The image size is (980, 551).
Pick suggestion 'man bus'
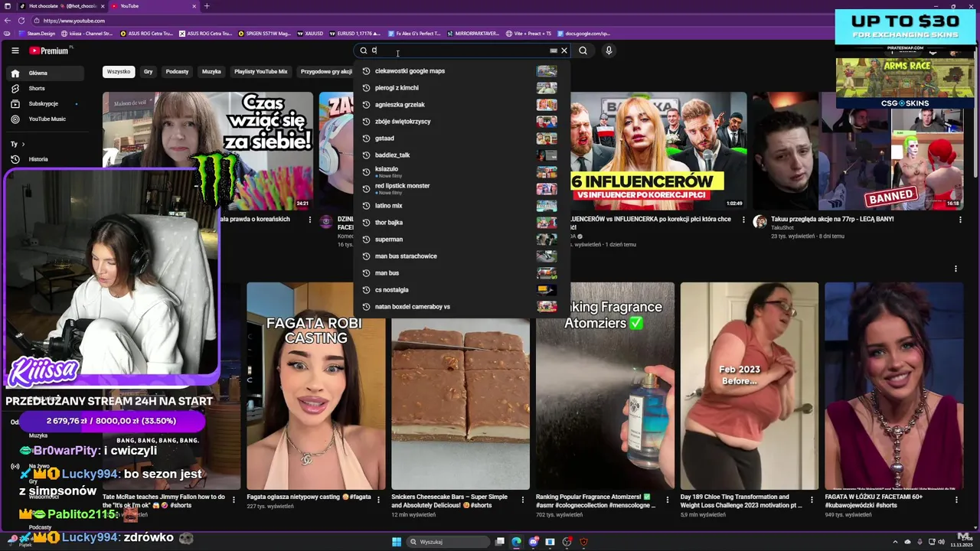(x=462, y=273)
